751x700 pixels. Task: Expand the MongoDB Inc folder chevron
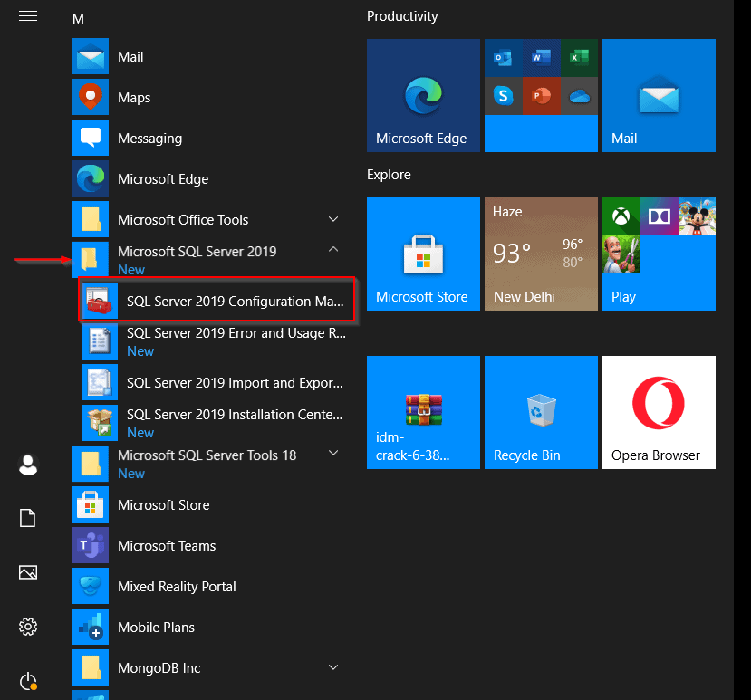tap(333, 667)
